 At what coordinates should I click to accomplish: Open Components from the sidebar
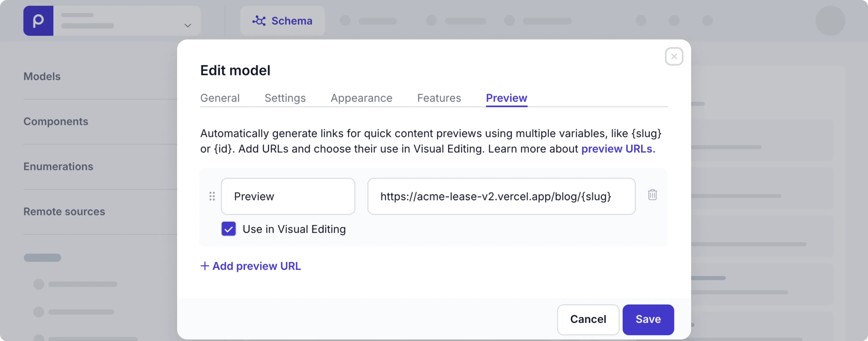pyautogui.click(x=56, y=121)
